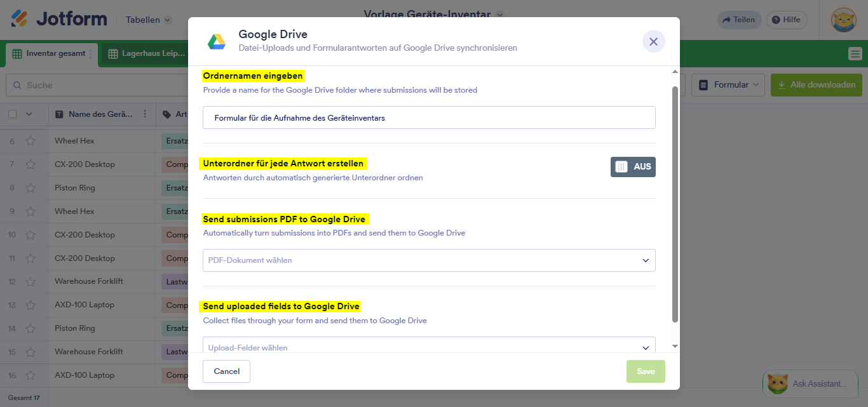Open PDF-Dokument wählen dropdown

click(429, 260)
